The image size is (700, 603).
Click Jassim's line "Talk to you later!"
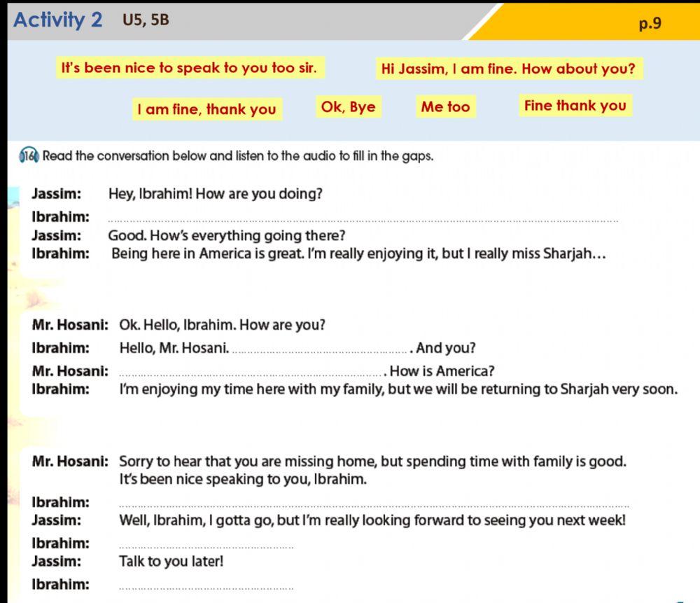(171, 561)
